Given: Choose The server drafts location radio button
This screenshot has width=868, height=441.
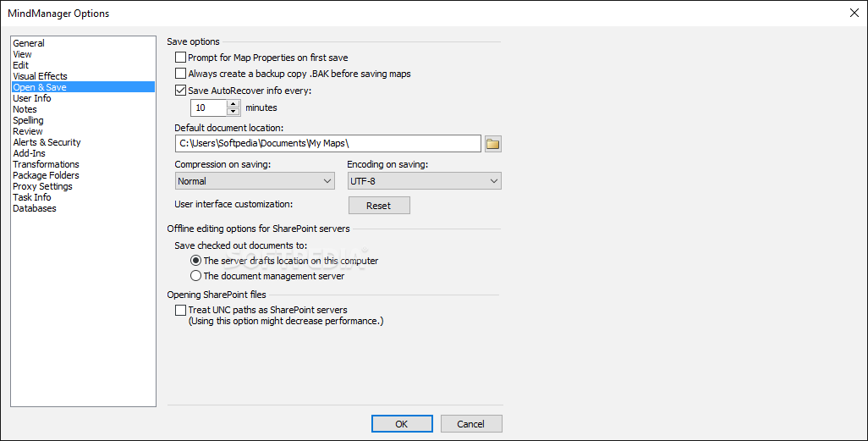Looking at the screenshot, I should [195, 261].
